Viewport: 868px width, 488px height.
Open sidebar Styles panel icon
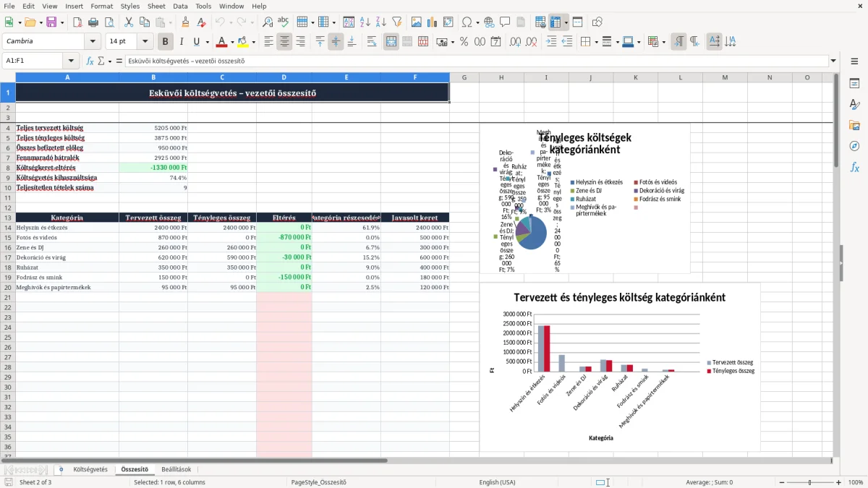(x=854, y=104)
